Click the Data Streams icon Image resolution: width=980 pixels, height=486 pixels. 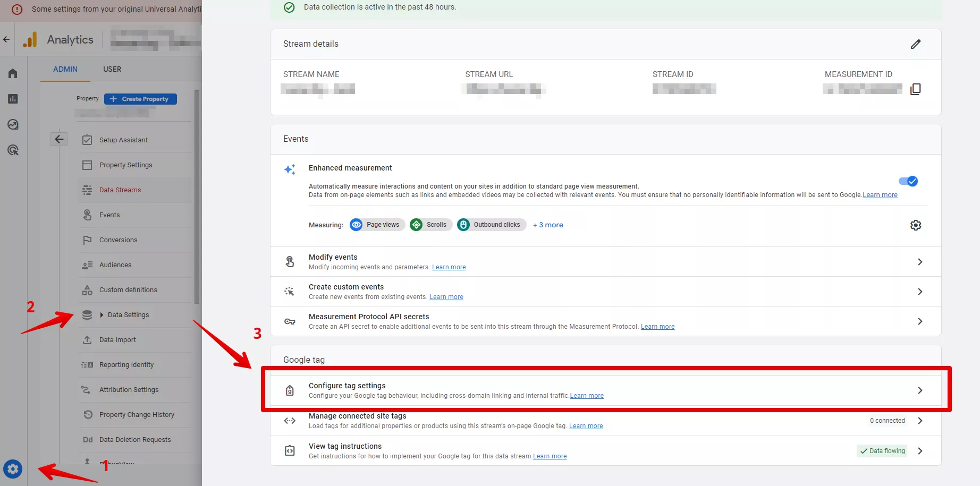point(87,190)
